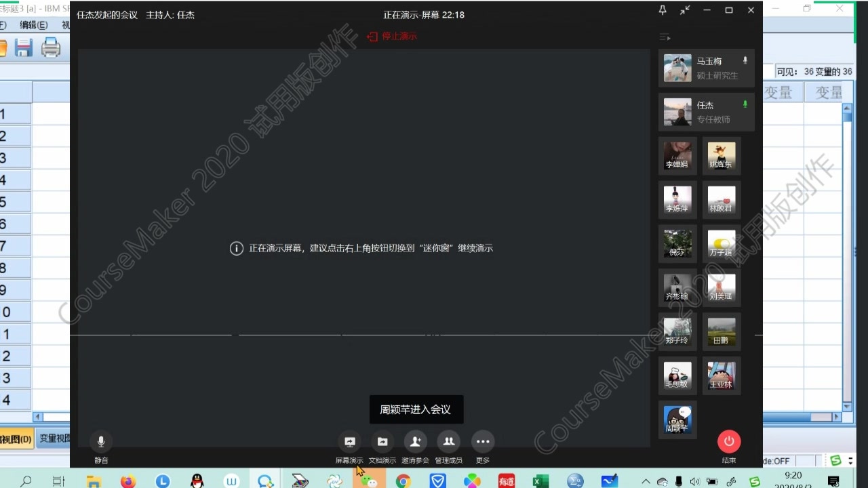This screenshot has width=868, height=488.
Task: Select 李婵娟's avatar tile
Action: [677, 156]
